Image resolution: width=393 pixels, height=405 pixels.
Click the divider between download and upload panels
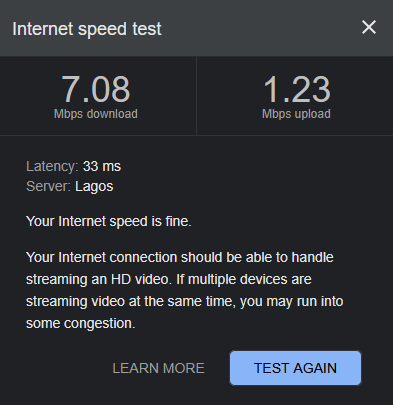click(x=197, y=96)
